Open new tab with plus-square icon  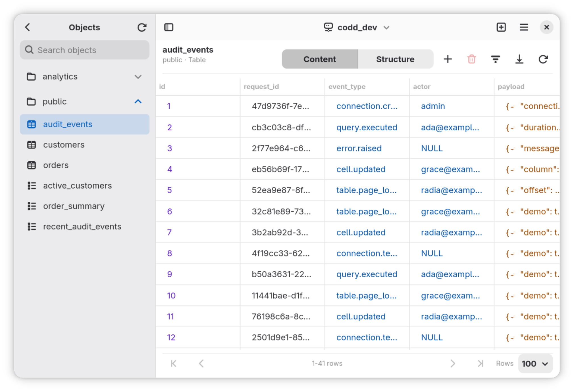(501, 27)
